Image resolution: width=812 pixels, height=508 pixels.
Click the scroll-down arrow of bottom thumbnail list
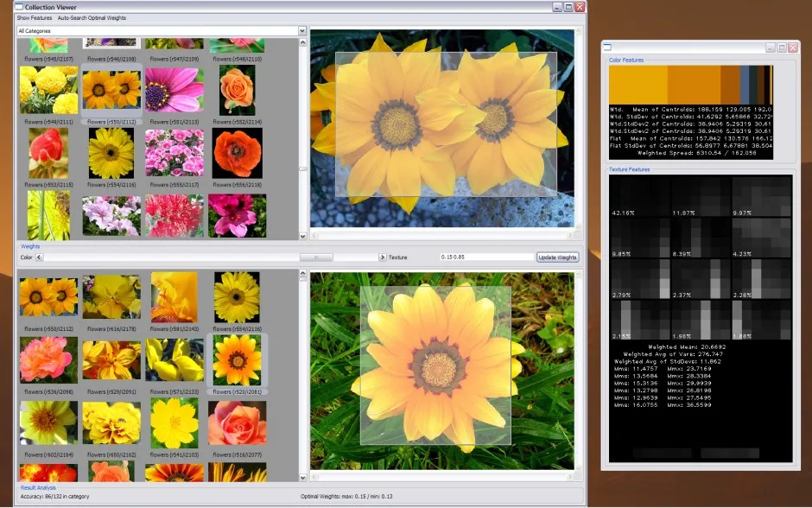click(x=301, y=479)
